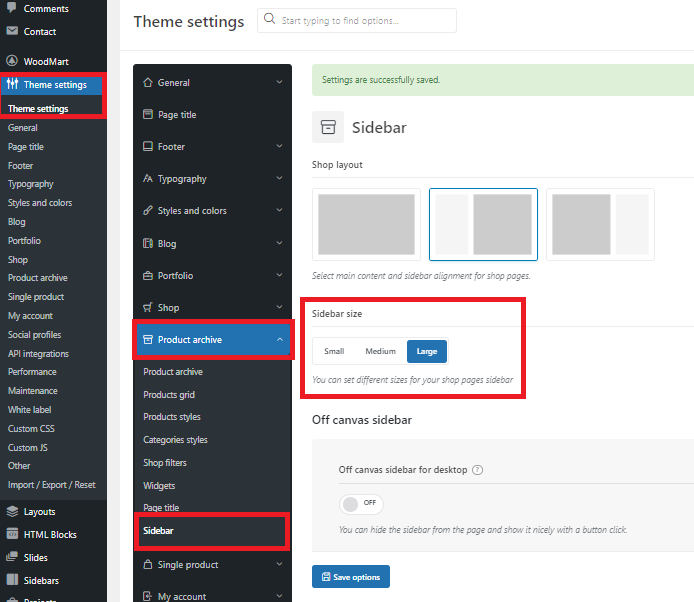694x602 pixels.
Task: Open Social profiles in admin menu
Action: coord(35,335)
